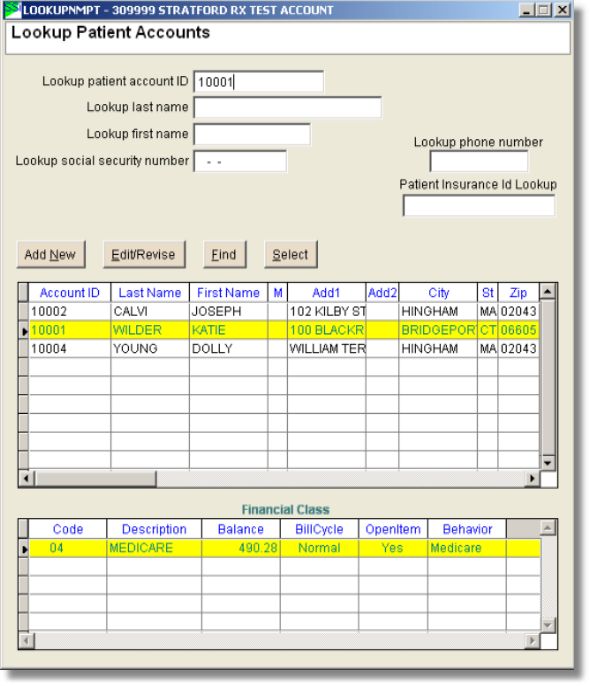Click the 06605 zip cell
590x686 pixels.
(518, 330)
